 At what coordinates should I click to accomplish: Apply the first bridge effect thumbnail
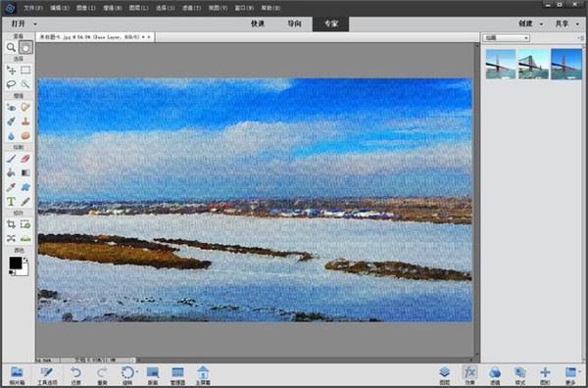(x=501, y=64)
